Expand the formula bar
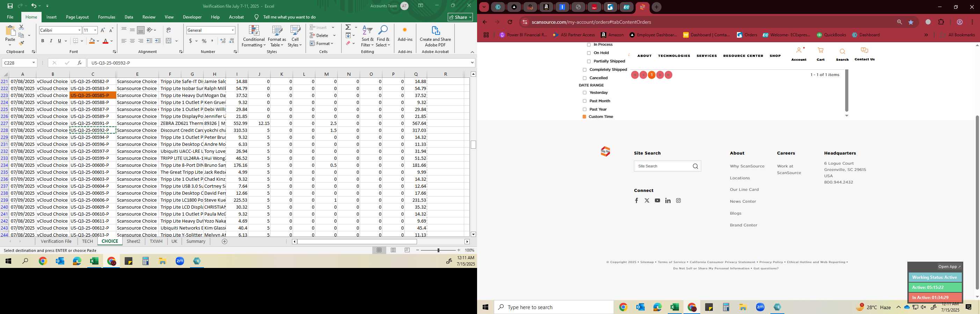The height and width of the screenshot is (314, 980). 472,63
